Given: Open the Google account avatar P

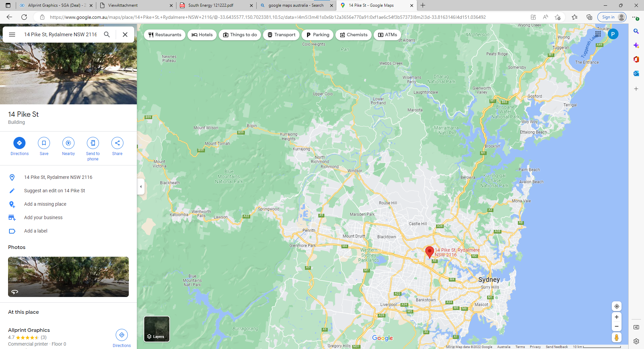Looking at the screenshot, I should tap(613, 34).
